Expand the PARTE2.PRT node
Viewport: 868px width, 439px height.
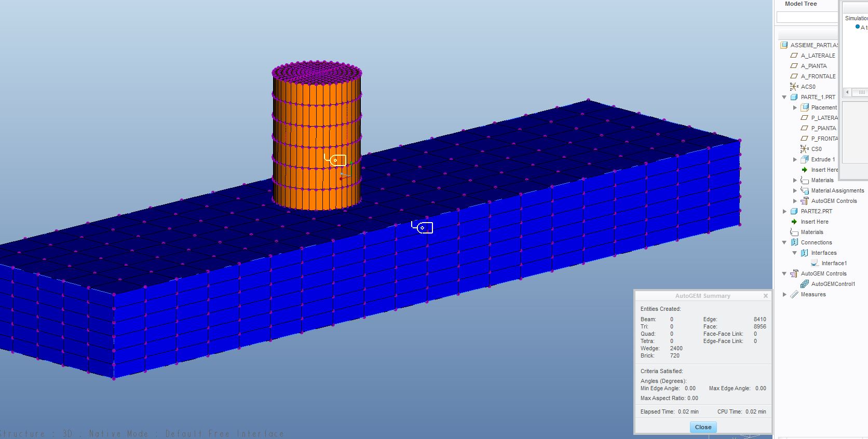784,211
